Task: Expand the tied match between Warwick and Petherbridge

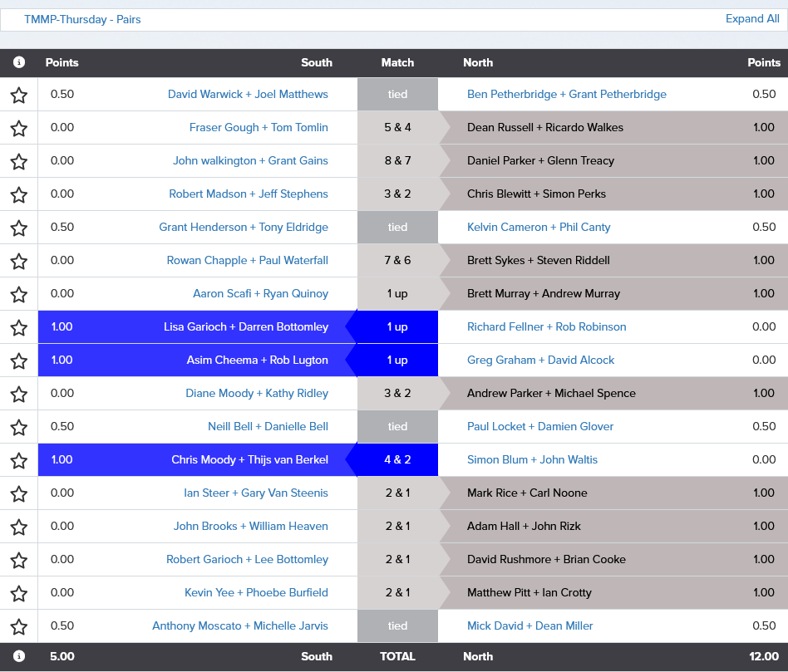Action: tap(397, 95)
